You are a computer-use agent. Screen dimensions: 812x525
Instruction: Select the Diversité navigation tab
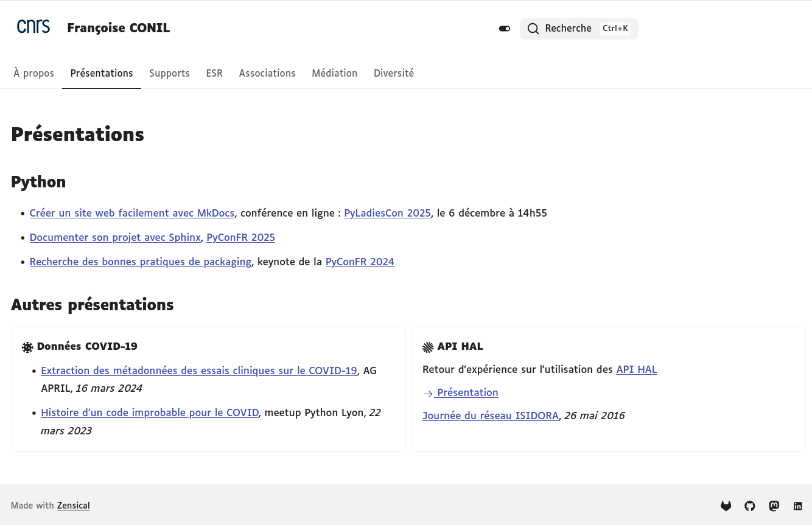393,73
